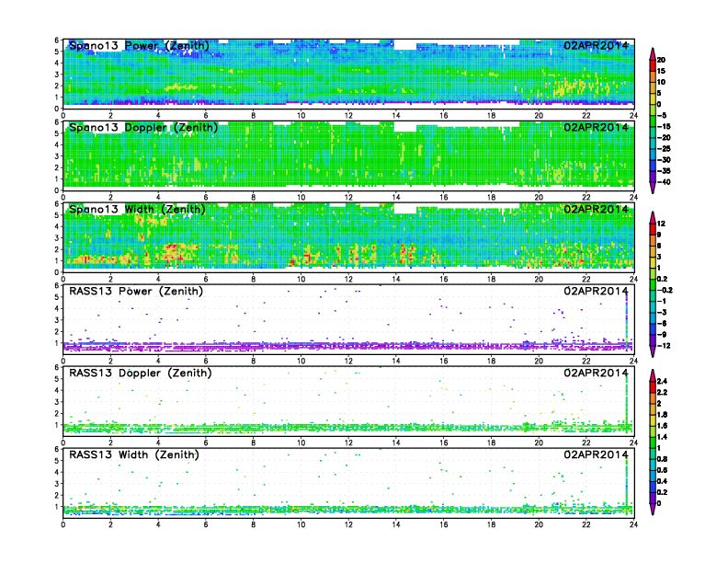
Task: Click the magenta upper arrow cap of middle colorbar
Action: tap(653, 218)
